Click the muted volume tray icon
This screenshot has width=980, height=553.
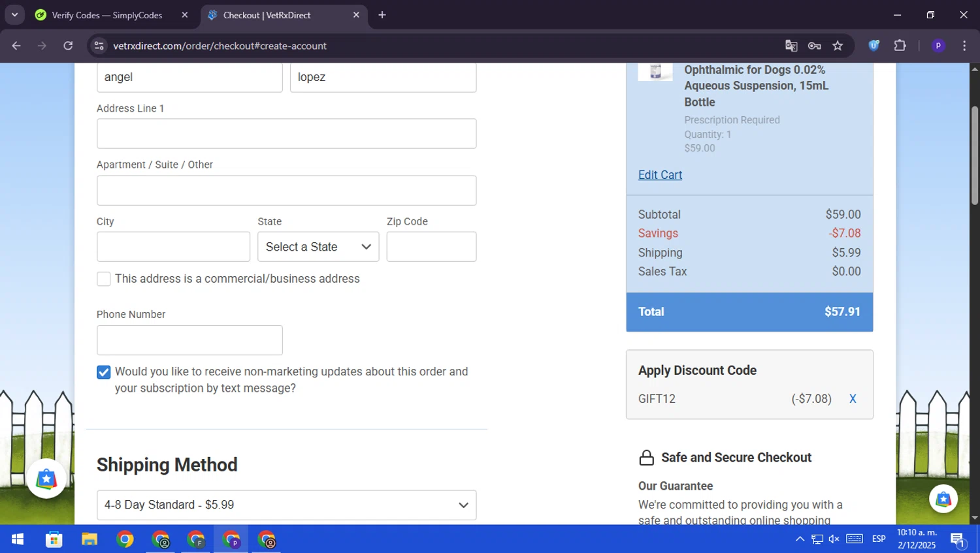(x=834, y=539)
